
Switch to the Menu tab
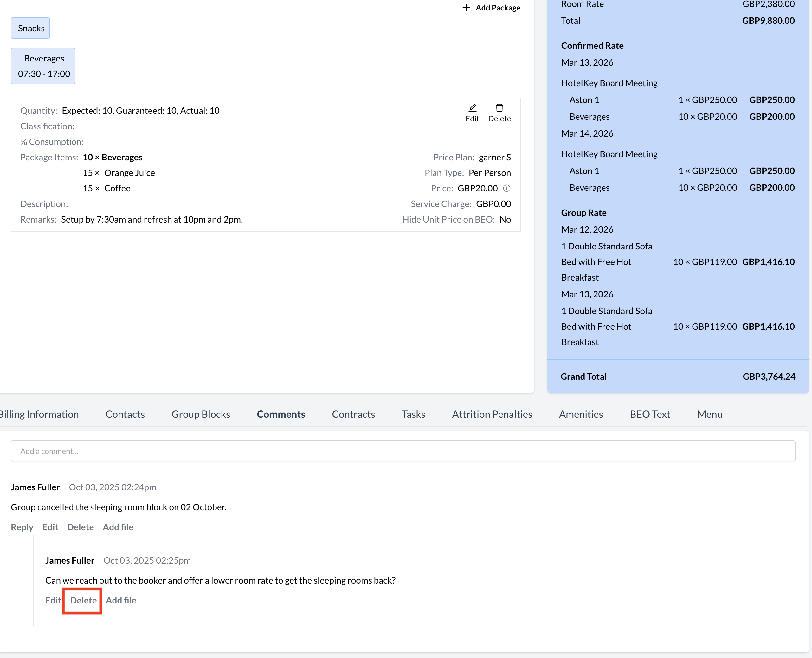(710, 414)
